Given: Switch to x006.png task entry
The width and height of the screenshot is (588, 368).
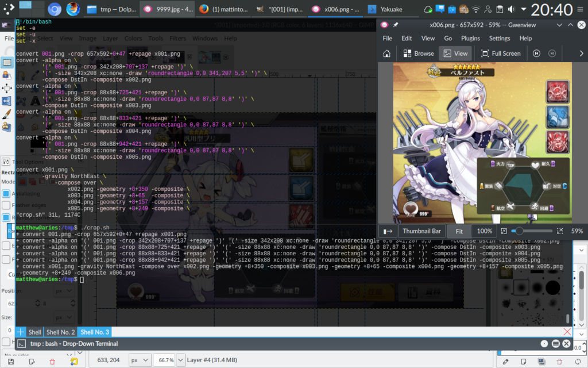Looking at the screenshot, I should (x=335, y=9).
